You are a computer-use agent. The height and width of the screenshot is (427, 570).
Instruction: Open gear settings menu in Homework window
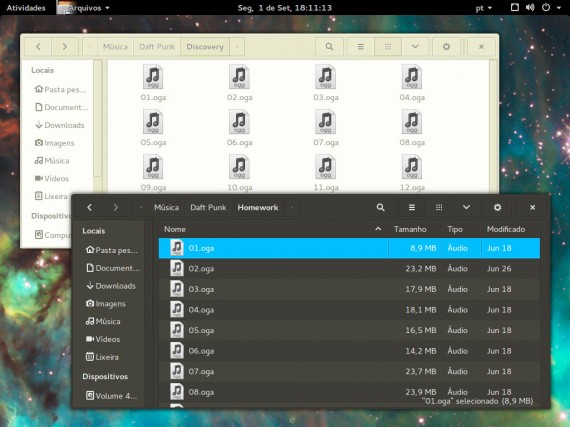point(497,208)
